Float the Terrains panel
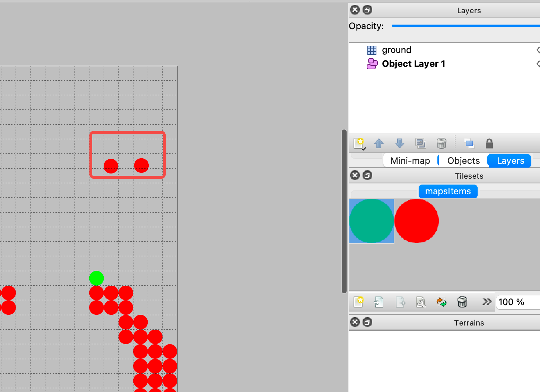The image size is (540, 392). (x=367, y=322)
